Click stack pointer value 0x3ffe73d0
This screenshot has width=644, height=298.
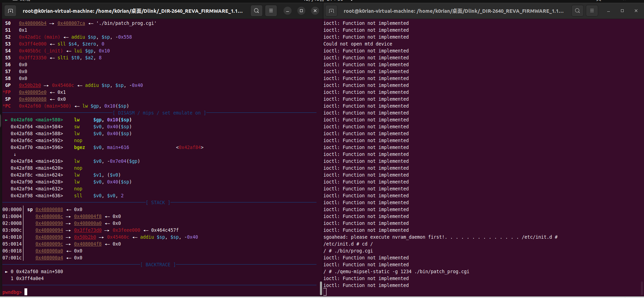coord(88,230)
